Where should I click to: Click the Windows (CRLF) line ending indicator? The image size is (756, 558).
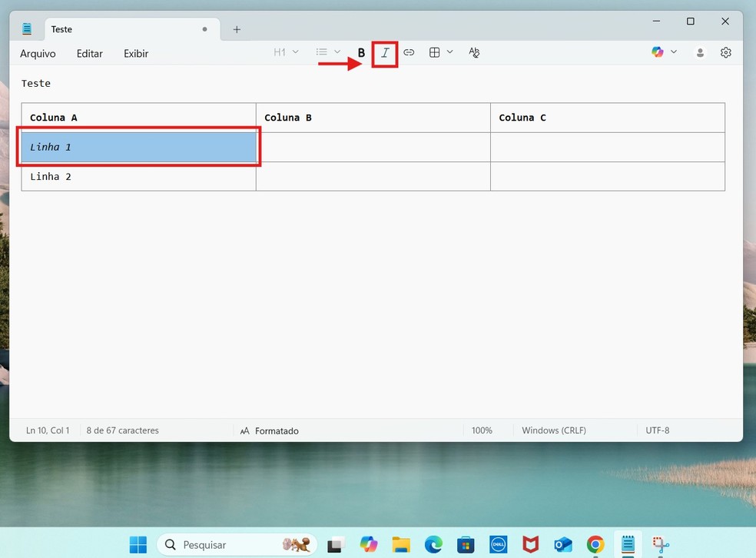click(554, 430)
